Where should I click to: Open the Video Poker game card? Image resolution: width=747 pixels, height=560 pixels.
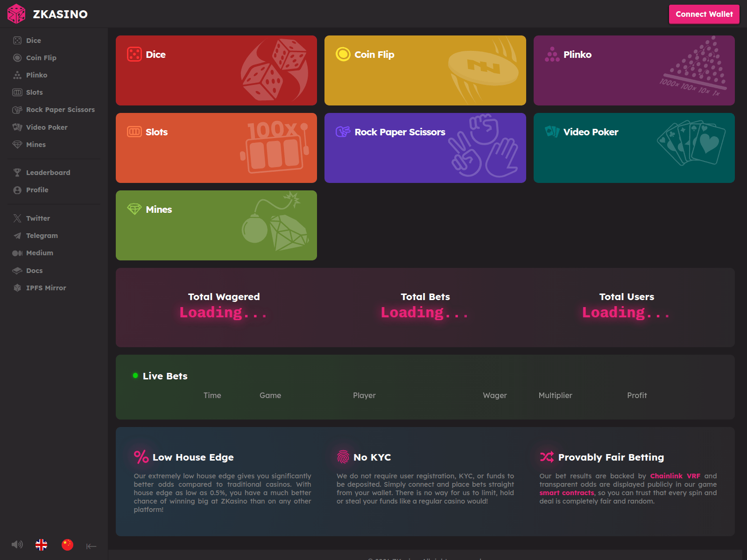[634, 148]
